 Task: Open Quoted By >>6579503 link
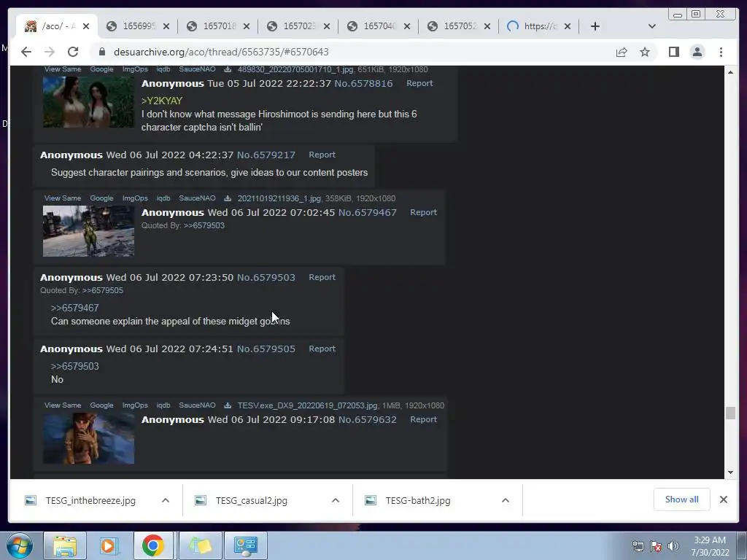click(x=204, y=226)
